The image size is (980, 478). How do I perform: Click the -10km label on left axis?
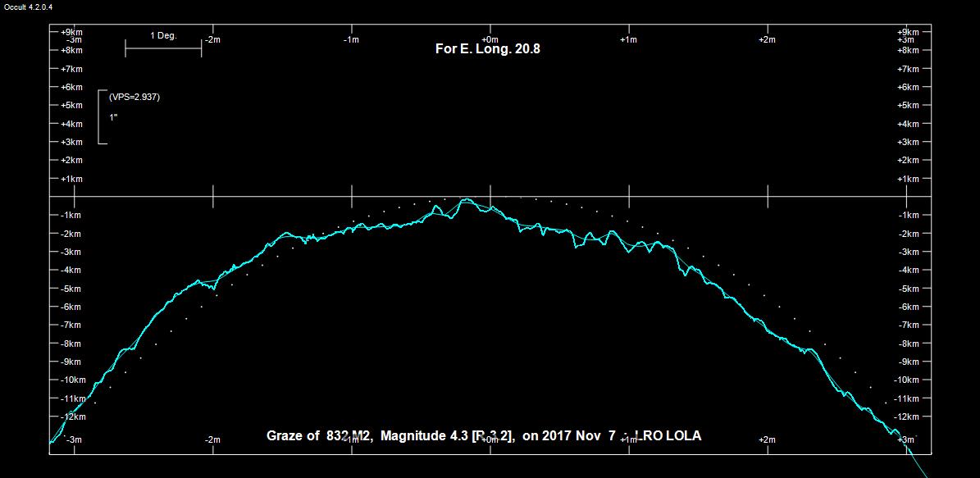click(x=74, y=380)
